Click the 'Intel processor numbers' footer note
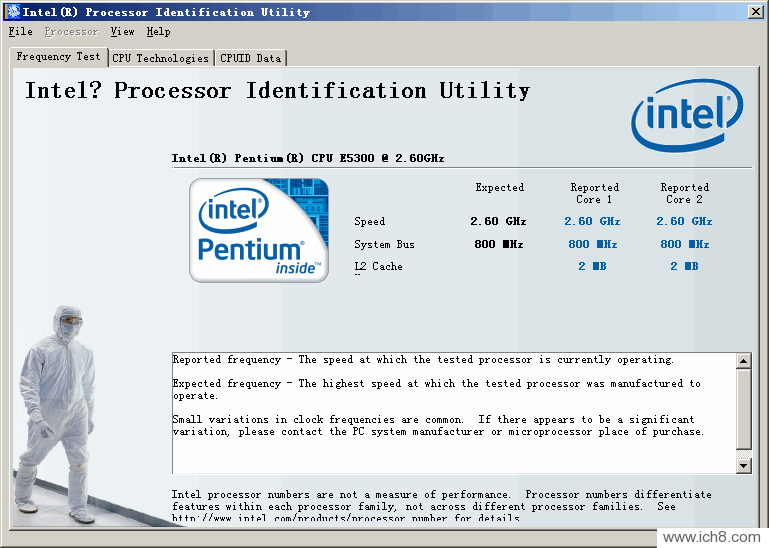 441,506
